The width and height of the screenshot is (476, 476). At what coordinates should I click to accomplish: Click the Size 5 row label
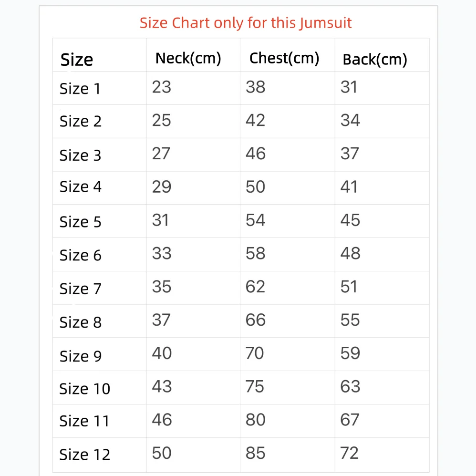(x=80, y=222)
